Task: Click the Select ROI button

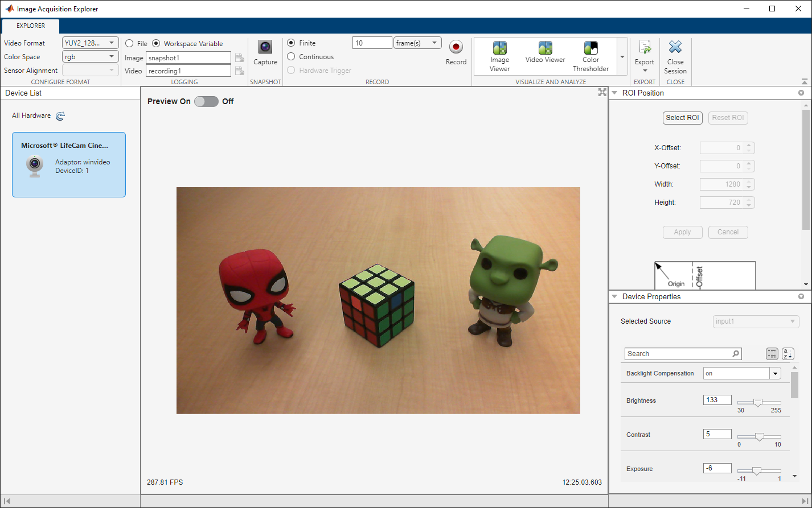Action: click(x=682, y=118)
